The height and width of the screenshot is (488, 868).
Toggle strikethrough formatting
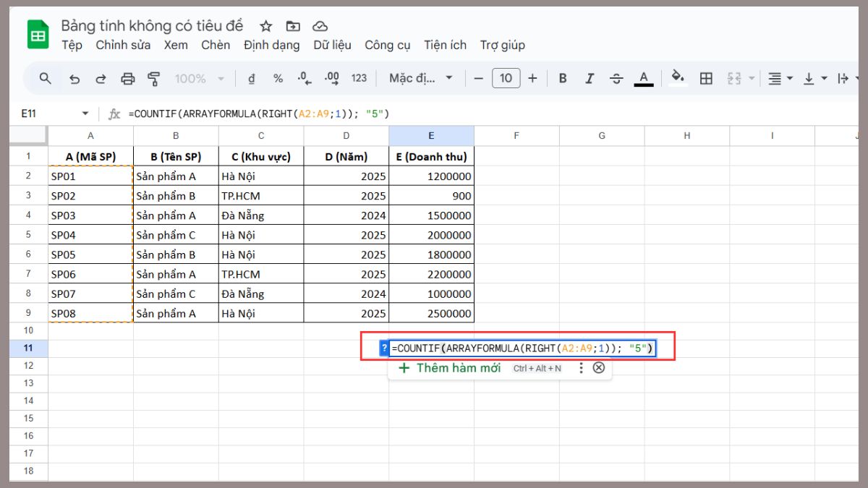coord(616,79)
